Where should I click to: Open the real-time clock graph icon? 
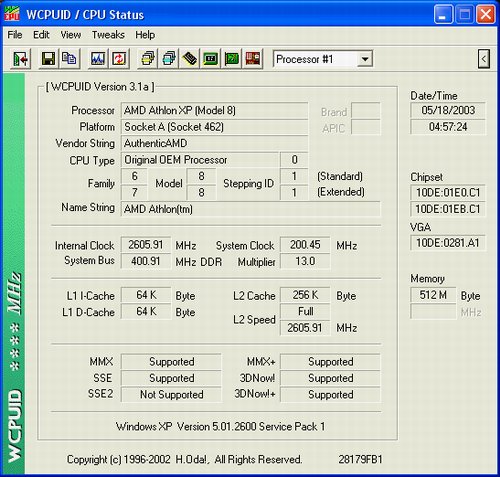pyautogui.click(x=98, y=59)
